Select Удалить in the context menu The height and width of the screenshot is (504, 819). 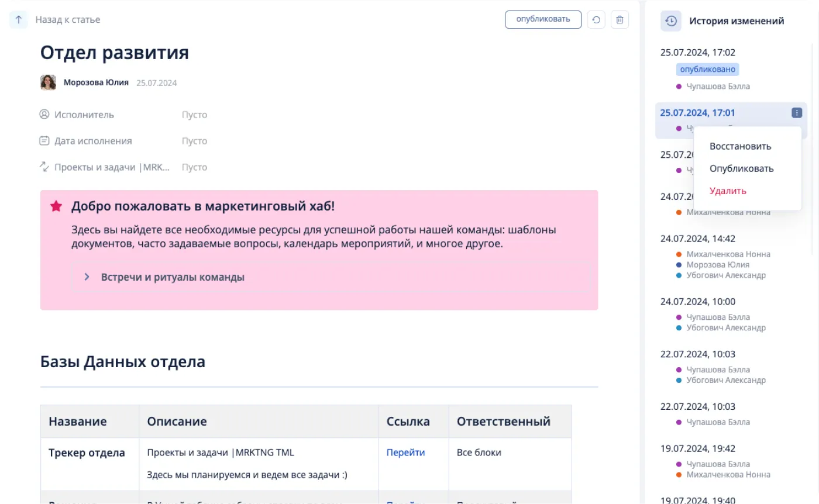(728, 191)
